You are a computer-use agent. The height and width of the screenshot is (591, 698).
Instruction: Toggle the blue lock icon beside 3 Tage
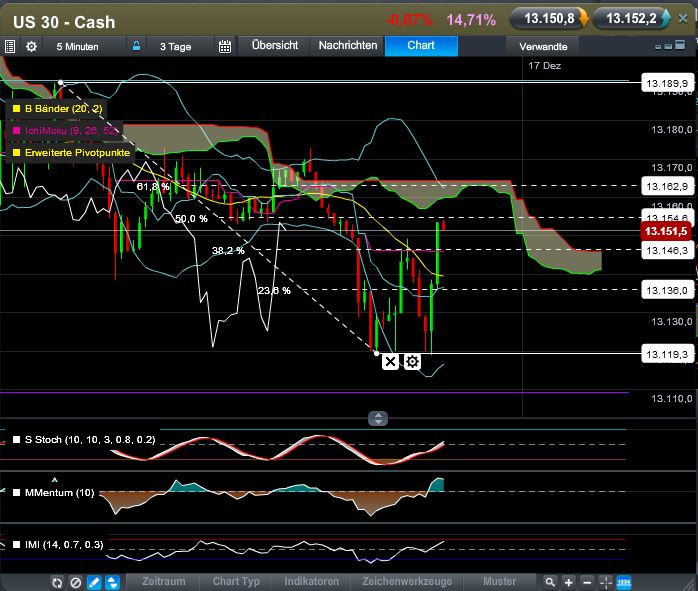[136, 46]
